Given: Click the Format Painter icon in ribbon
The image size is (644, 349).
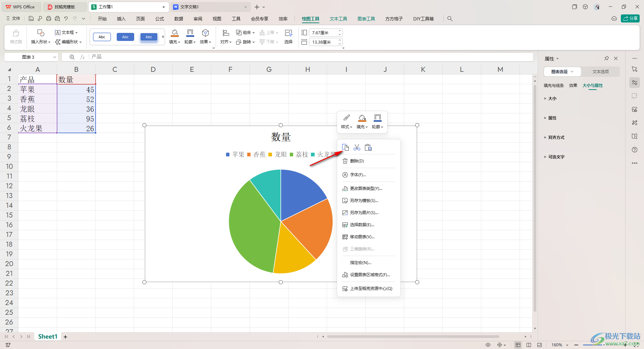Looking at the screenshot, I should pos(16,33).
